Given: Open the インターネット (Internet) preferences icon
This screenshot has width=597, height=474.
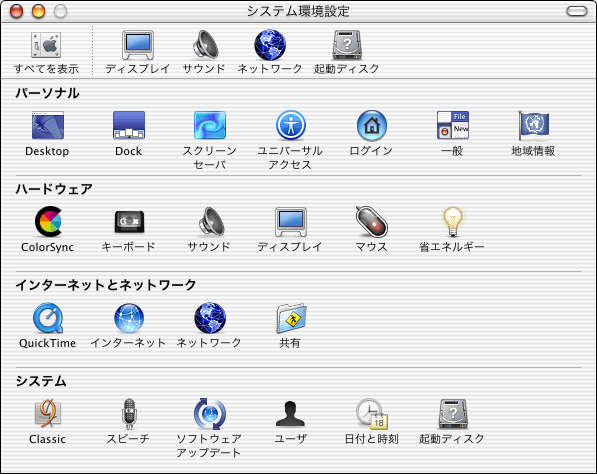Looking at the screenshot, I should click(x=129, y=318).
